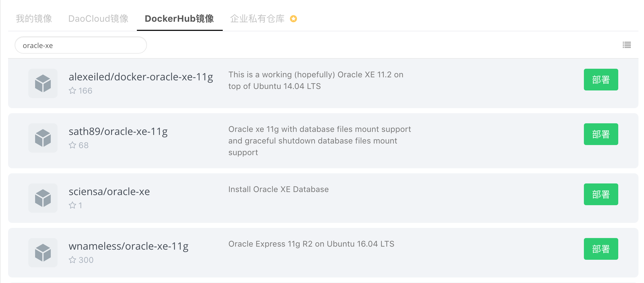Deploy the sath89/oracle-xe-11g image
The image size is (644, 283).
pos(601,134)
